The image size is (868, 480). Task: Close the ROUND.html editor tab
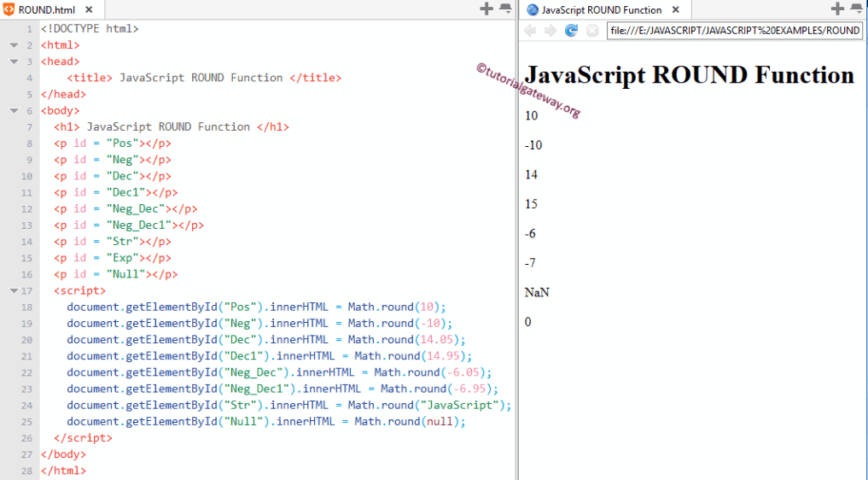click(x=90, y=10)
